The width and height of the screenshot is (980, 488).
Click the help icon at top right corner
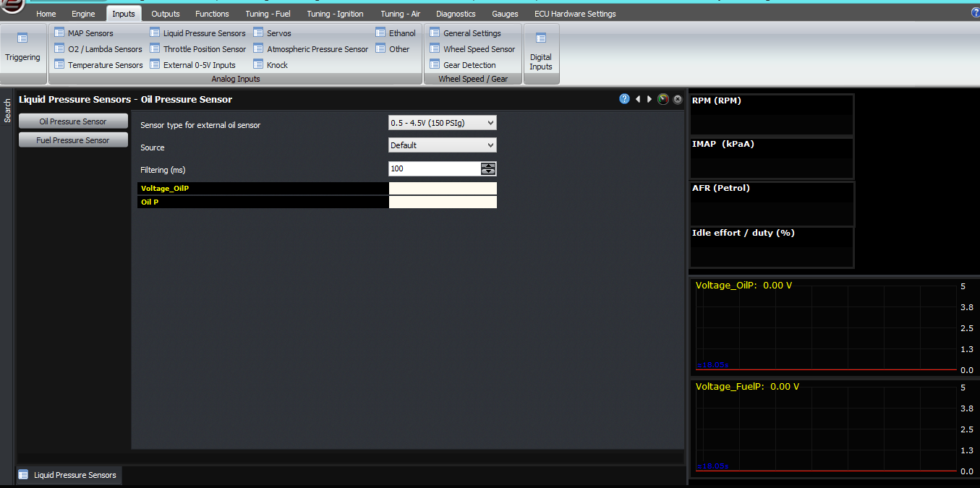click(x=975, y=12)
